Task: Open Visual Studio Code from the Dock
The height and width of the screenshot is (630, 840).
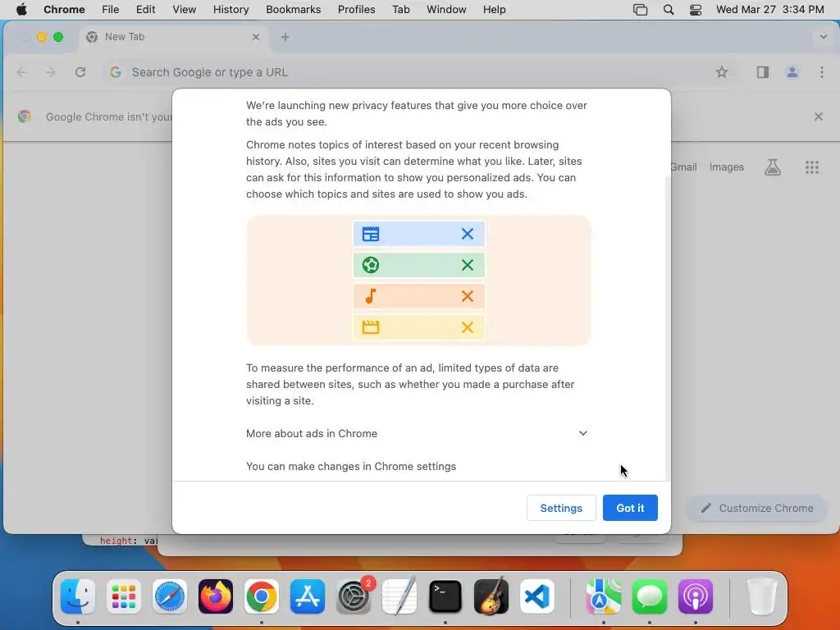Action: tap(536, 596)
